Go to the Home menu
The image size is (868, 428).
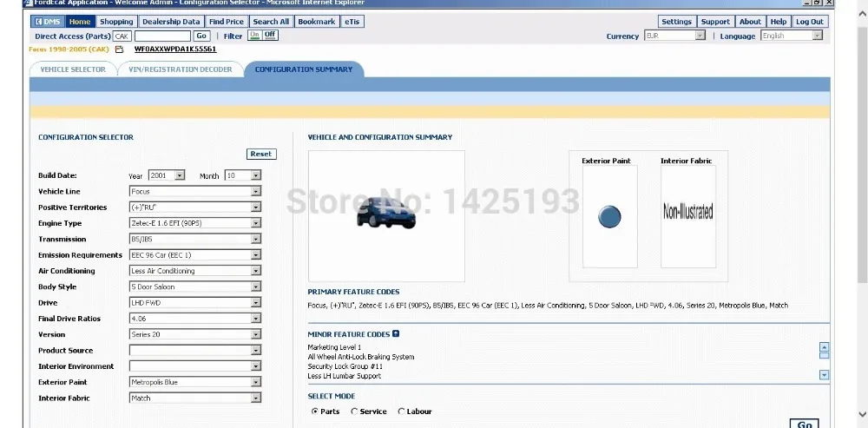pos(80,22)
